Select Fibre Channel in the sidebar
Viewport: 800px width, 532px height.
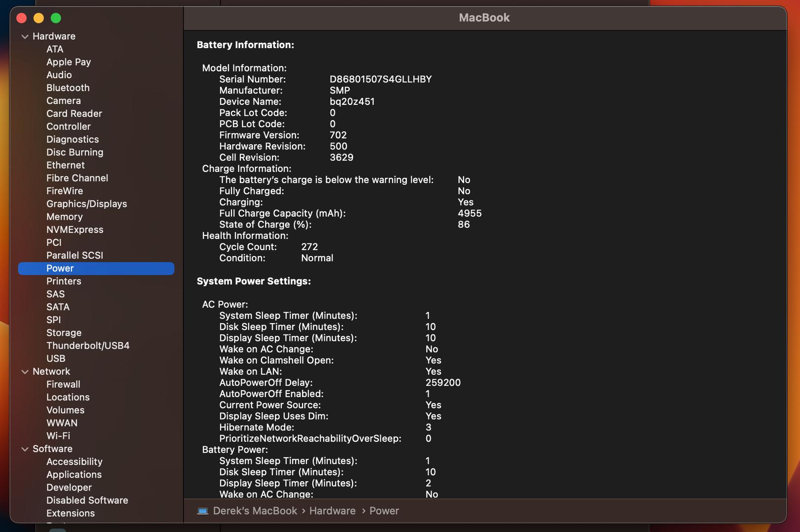77,178
